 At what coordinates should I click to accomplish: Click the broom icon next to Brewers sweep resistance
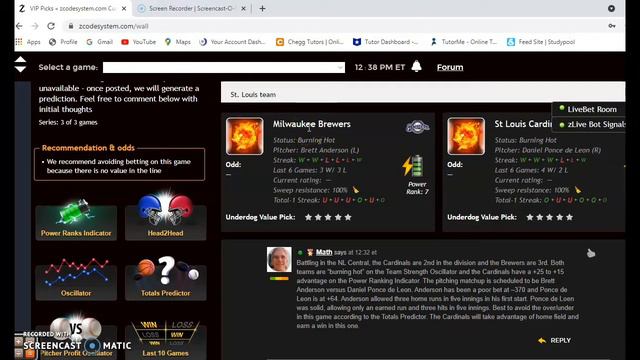click(x=356, y=190)
